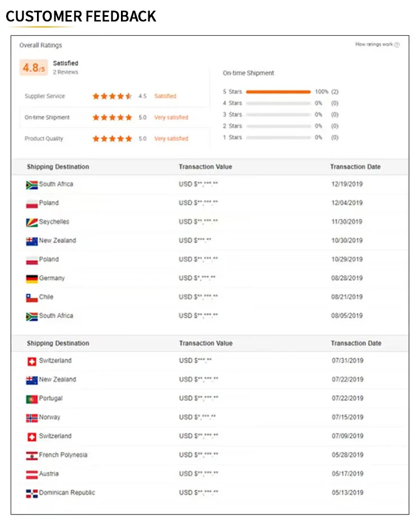Click the first Shipping Destination column header

58,167
